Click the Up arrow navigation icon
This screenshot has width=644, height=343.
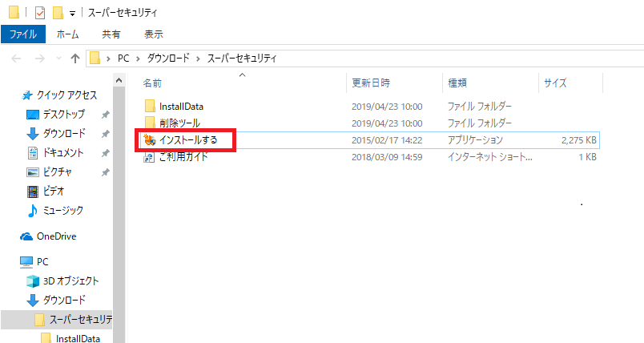[75, 59]
